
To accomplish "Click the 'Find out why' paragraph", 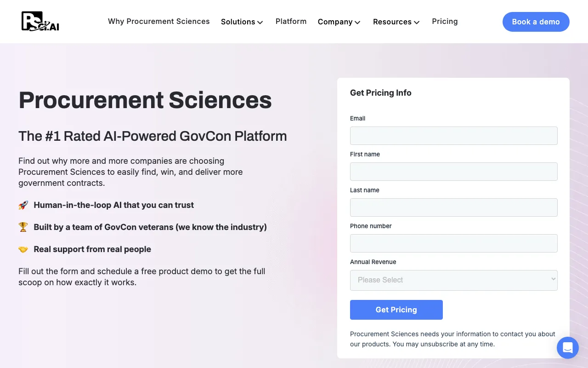I will point(130,172).
